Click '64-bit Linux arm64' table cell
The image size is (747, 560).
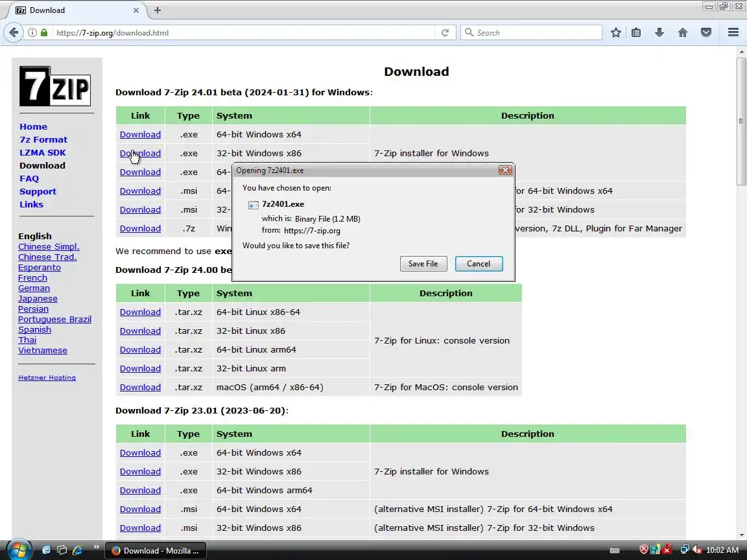(290, 349)
